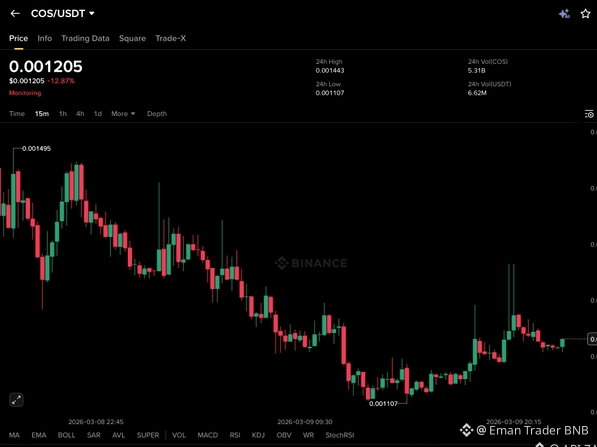Viewport: 597px width, 447px height.
Task: Switch to the Price tab
Action: pyautogui.click(x=18, y=38)
